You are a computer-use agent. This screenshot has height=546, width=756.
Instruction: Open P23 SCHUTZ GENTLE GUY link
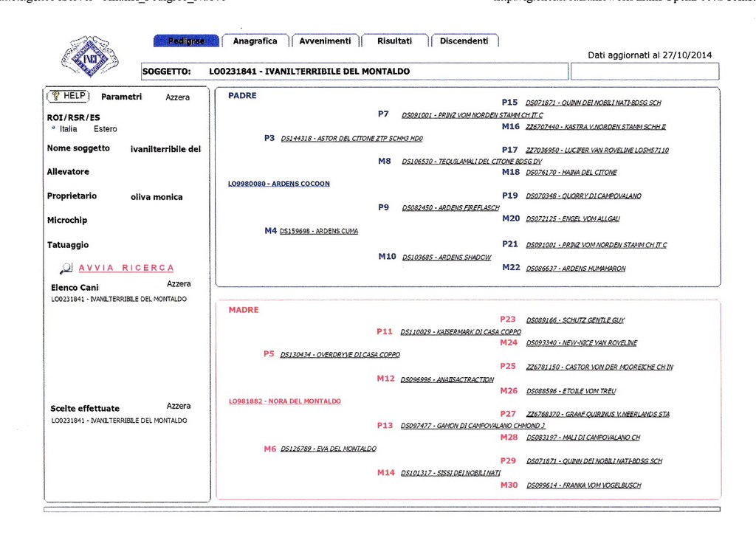[575, 320]
